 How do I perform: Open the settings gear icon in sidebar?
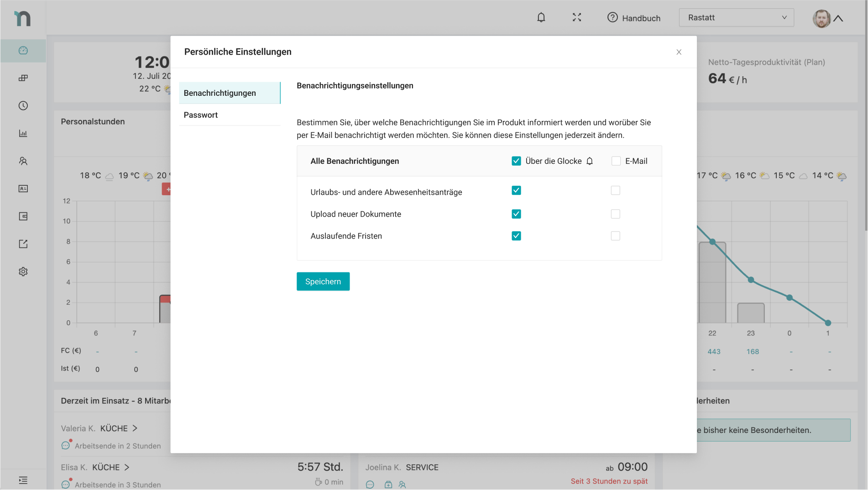tap(23, 272)
